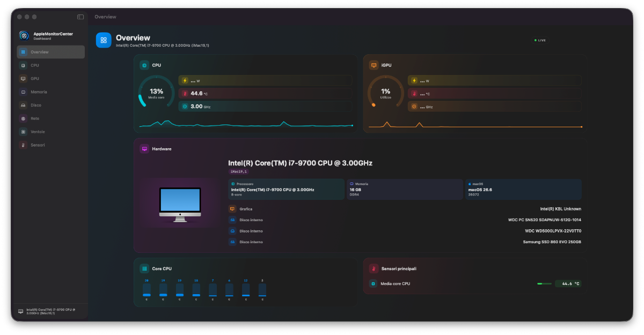
Task: Click the CPU frequency 3.00 GHz row
Action: pos(265,106)
